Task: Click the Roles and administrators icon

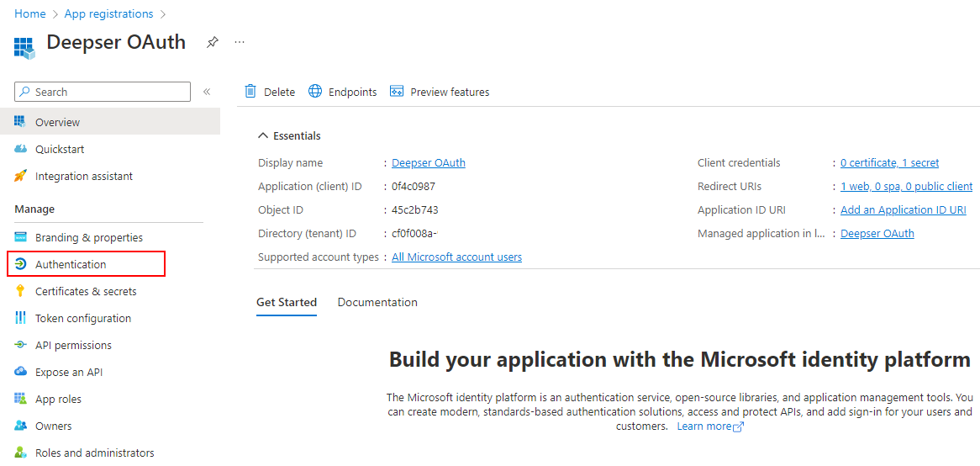Action: click(x=20, y=453)
